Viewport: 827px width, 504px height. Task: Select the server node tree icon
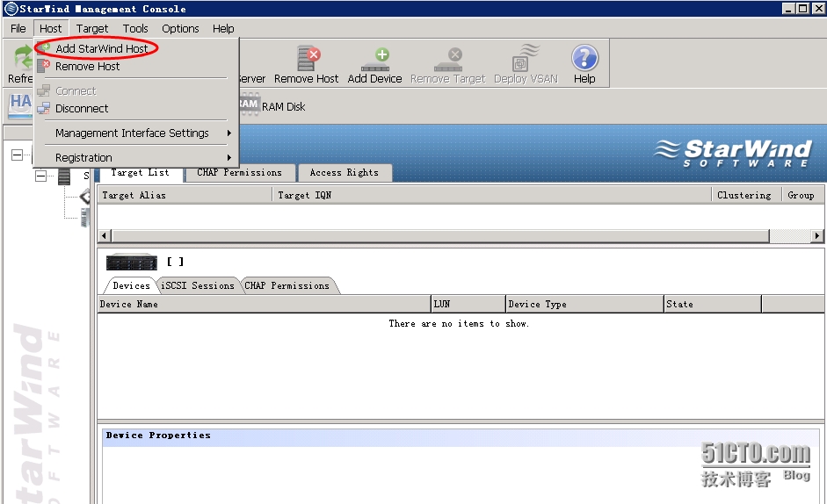click(x=64, y=176)
